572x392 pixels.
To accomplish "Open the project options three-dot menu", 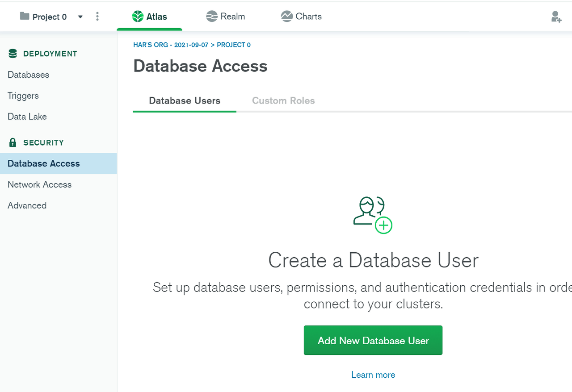I will point(97,17).
